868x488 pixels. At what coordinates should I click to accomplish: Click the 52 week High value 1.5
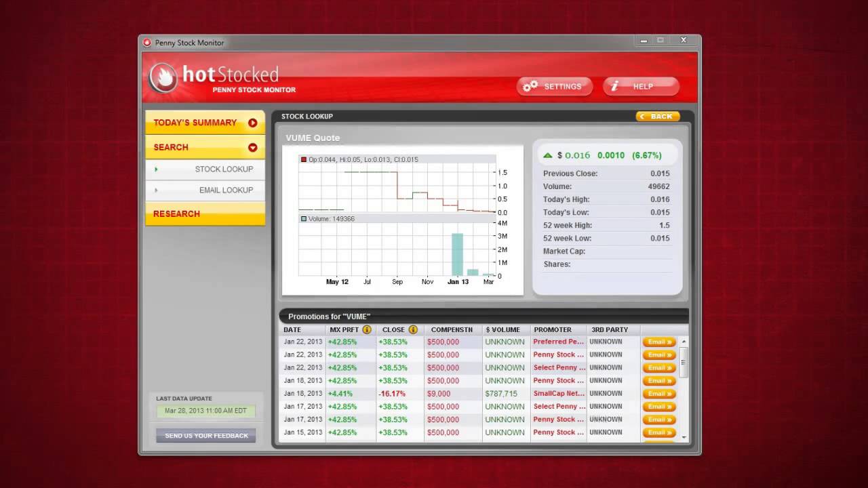(664, 225)
